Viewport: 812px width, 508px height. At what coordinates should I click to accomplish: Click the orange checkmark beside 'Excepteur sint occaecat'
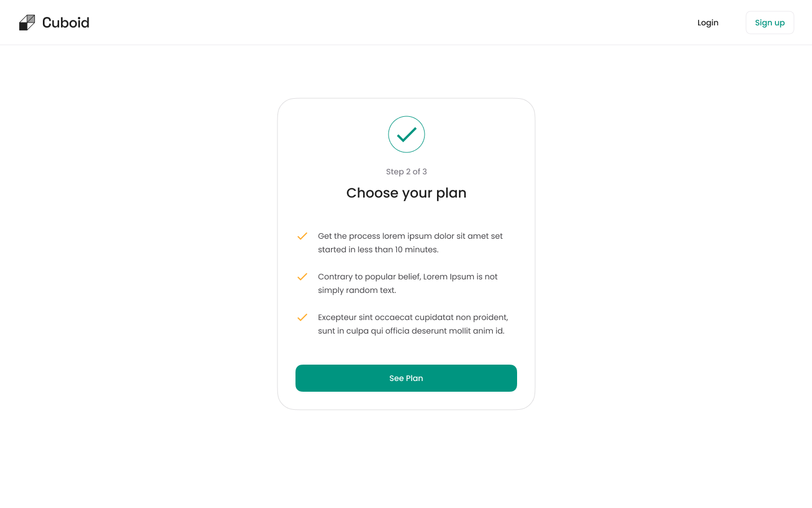(x=302, y=317)
